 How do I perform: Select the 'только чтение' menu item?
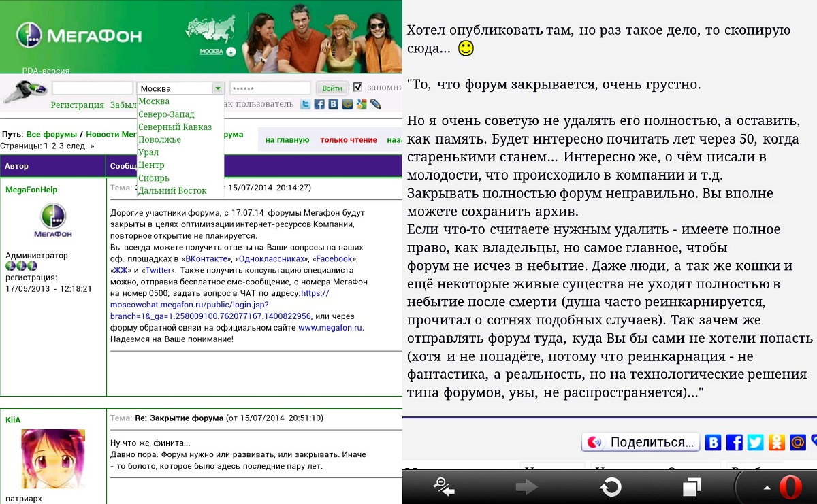tap(348, 140)
